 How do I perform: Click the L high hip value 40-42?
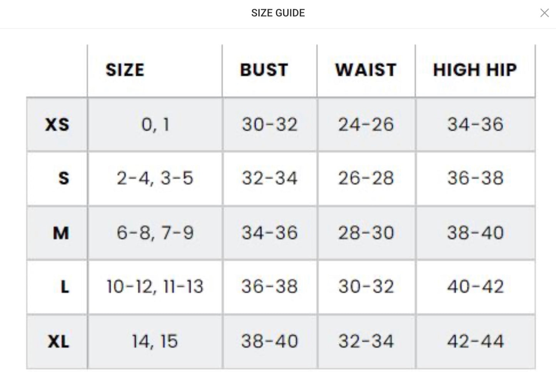pyautogui.click(x=475, y=287)
